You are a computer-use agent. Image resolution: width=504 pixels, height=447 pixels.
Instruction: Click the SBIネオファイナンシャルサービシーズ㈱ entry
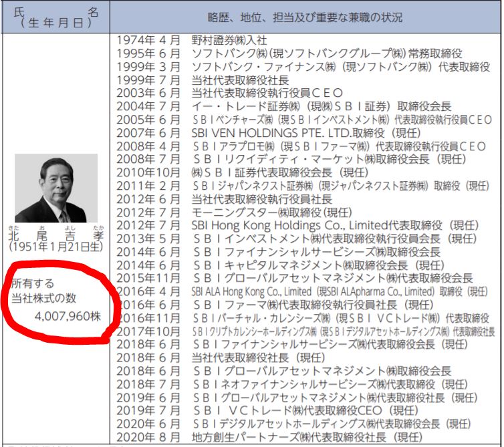point(330,385)
